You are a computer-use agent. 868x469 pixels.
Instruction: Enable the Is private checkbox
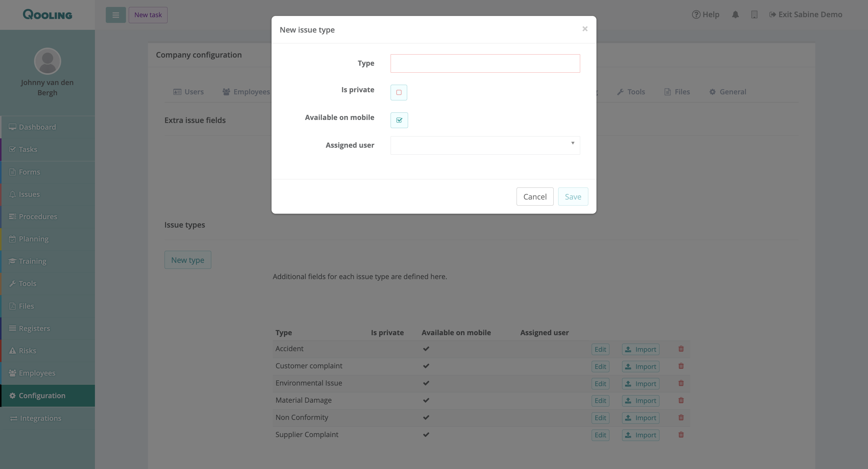coord(399,92)
